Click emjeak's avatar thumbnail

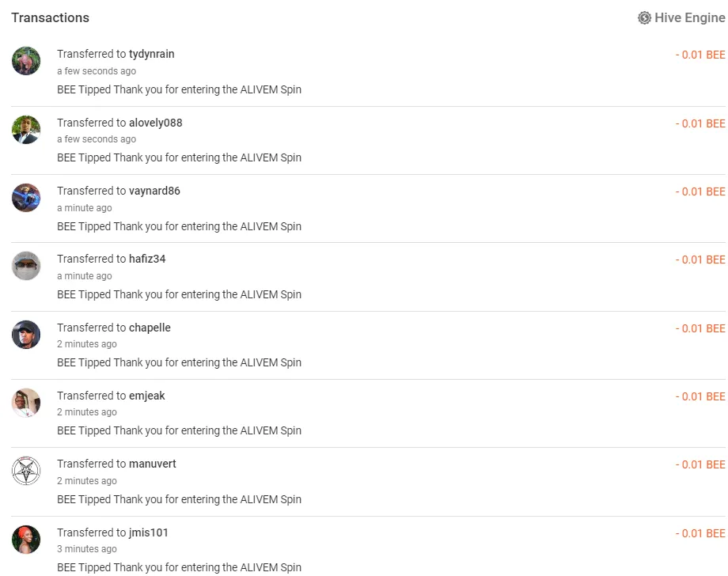pyautogui.click(x=26, y=403)
